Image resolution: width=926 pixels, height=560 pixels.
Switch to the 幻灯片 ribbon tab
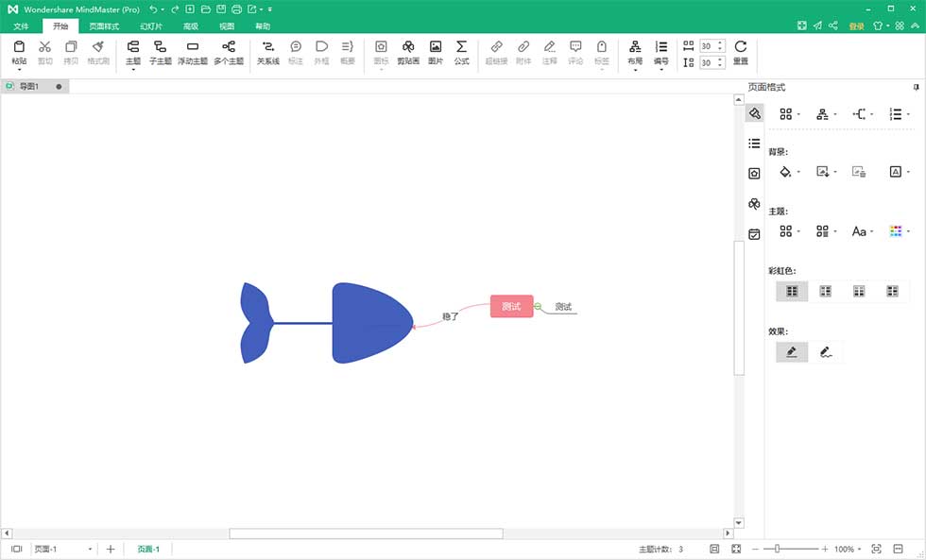[151, 25]
